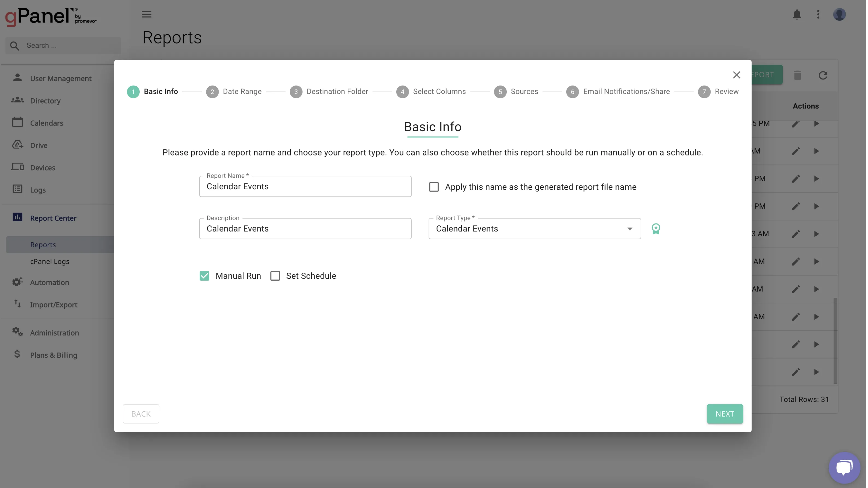The image size is (868, 488).
Task: Open cPanel Logs in the sidebar
Action: pyautogui.click(x=50, y=261)
